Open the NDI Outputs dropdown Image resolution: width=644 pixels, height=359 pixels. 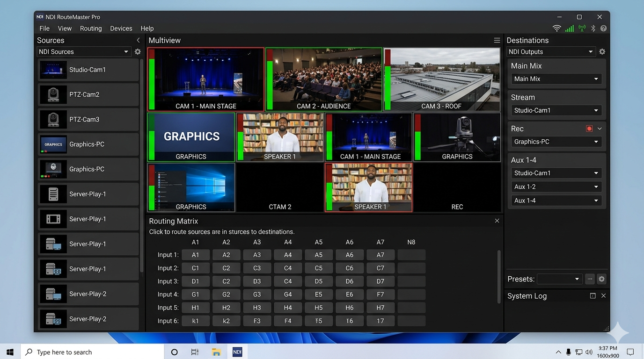coord(551,52)
